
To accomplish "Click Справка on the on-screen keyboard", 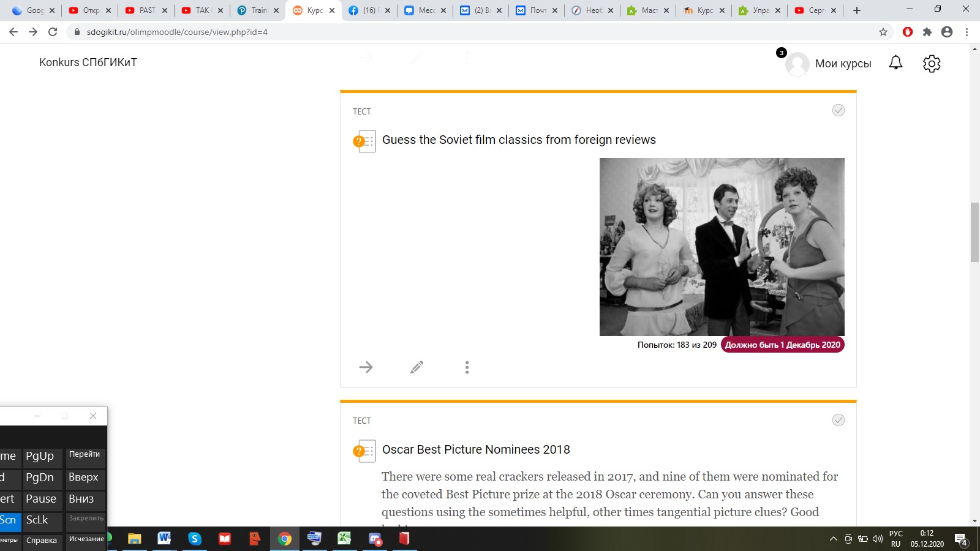I will click(x=42, y=541).
